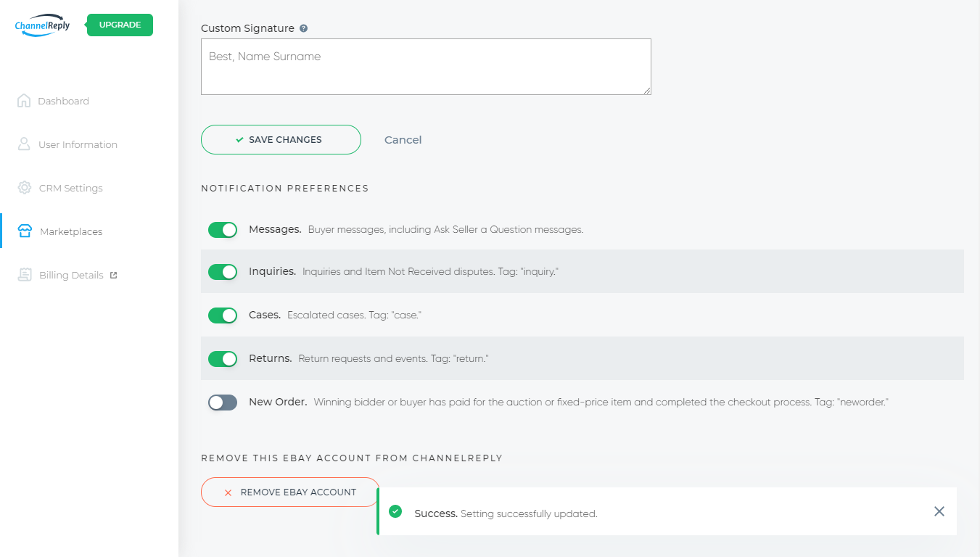This screenshot has width=980, height=557.
Task: Toggle the Returns notification switch
Action: coord(223,359)
